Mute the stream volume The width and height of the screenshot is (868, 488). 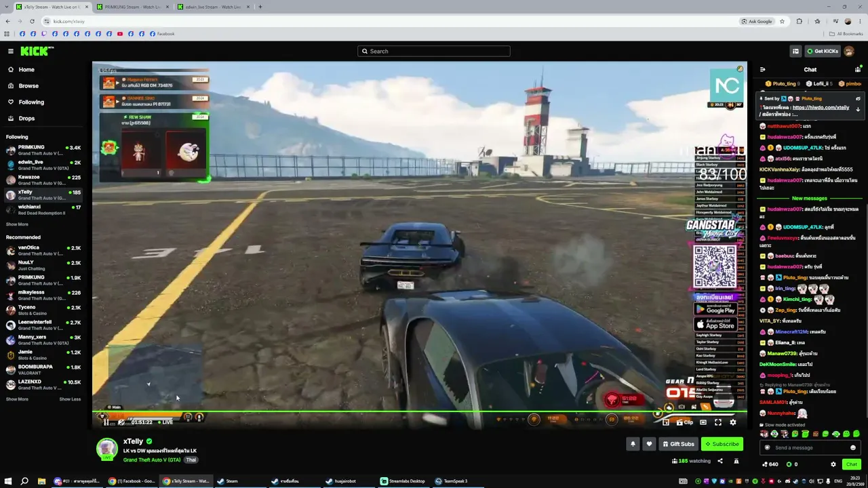pos(121,422)
